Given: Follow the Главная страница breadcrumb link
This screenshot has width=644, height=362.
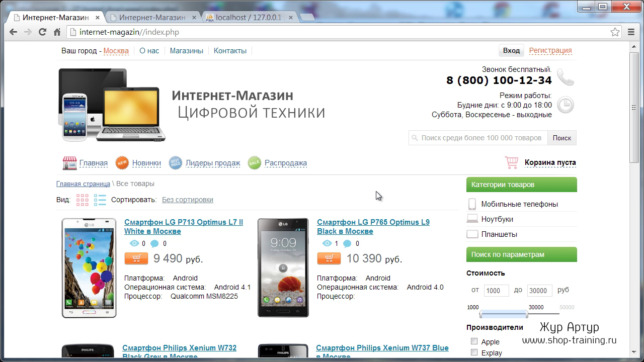Looking at the screenshot, I should coord(83,184).
